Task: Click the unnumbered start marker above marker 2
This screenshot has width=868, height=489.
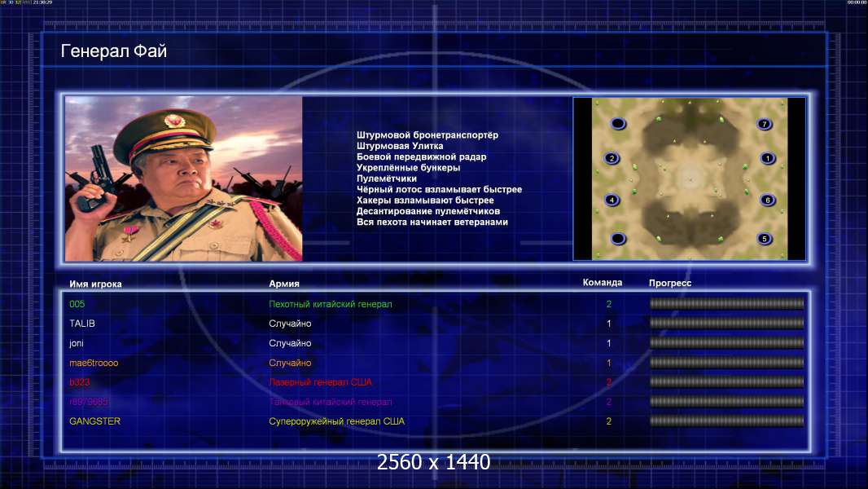Action: [x=618, y=124]
